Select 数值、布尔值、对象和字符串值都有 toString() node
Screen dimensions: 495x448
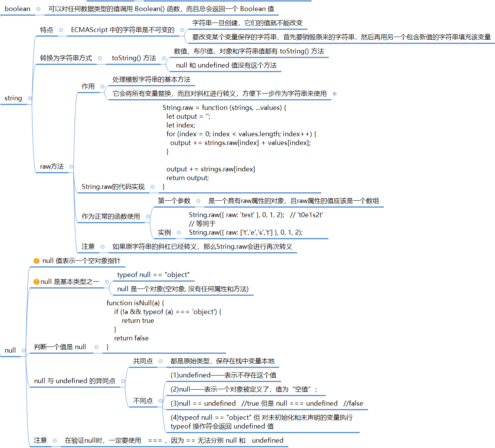click(x=249, y=51)
